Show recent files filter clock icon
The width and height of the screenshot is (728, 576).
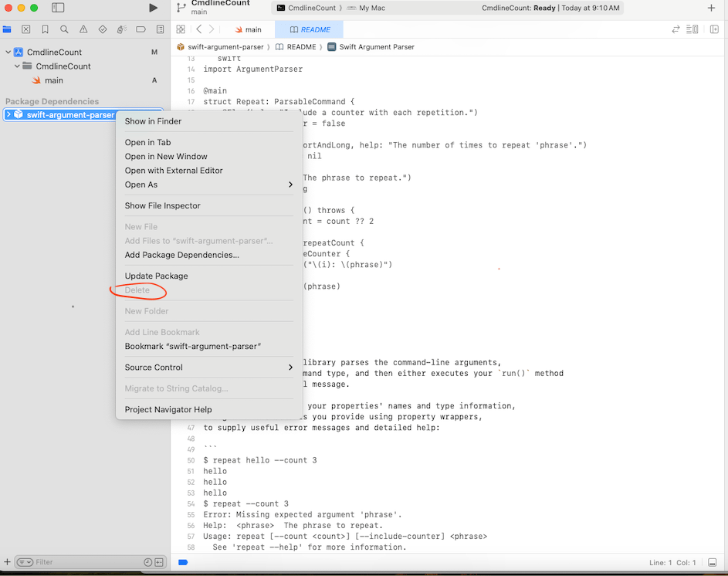[147, 562]
